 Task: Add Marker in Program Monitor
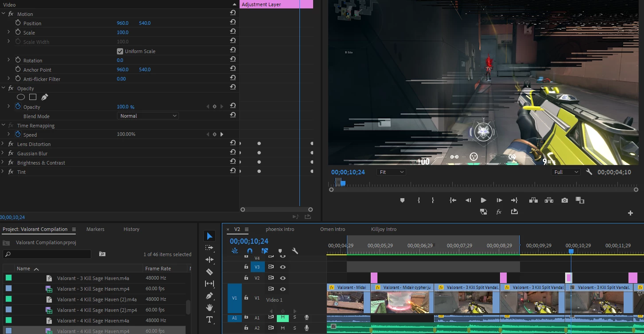(x=402, y=200)
